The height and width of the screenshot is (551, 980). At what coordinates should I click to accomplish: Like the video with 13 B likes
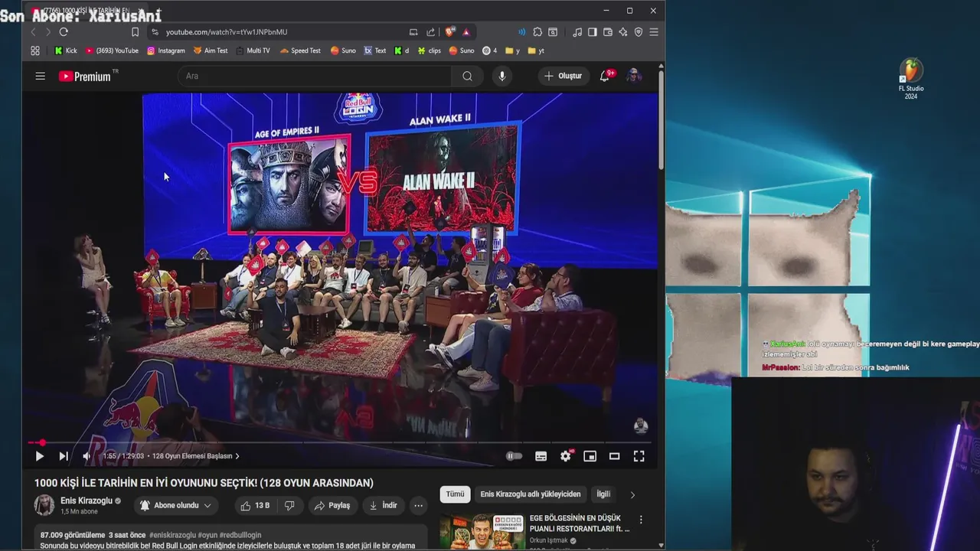[256, 505]
